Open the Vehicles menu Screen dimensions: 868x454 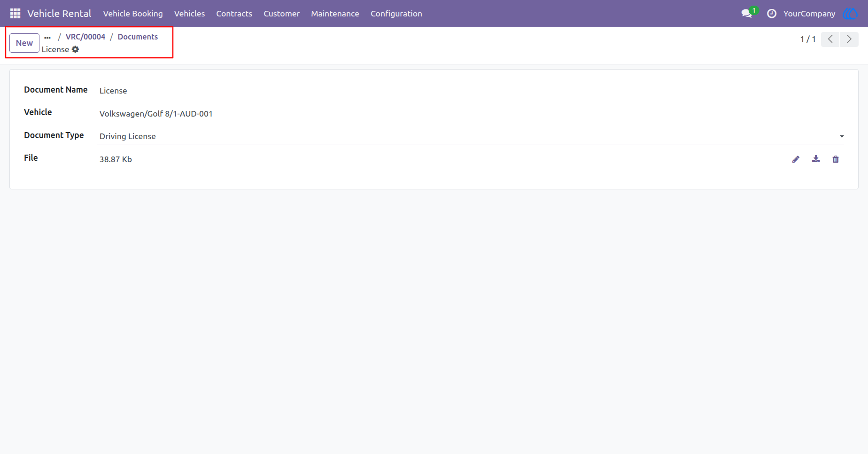189,14
